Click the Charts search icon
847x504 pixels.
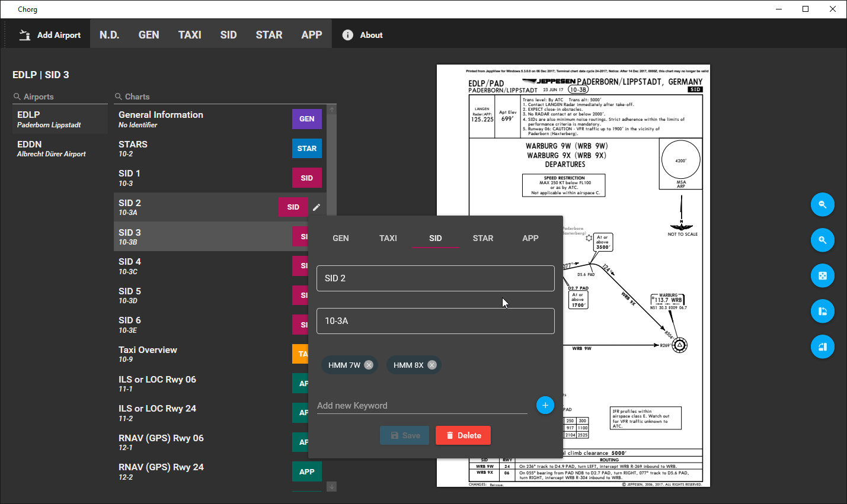pos(118,97)
